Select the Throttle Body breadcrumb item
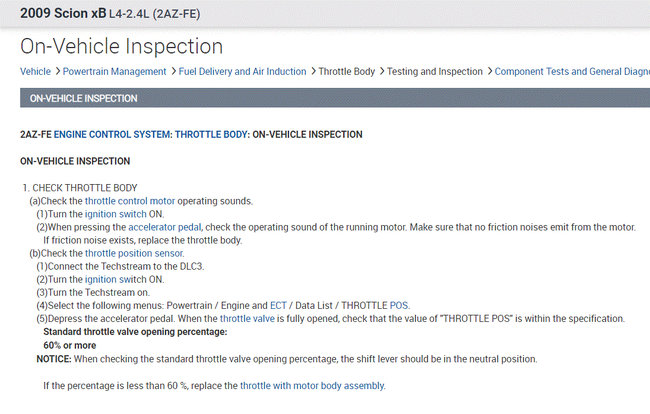The width and height of the screenshot is (650, 414). 346,72
